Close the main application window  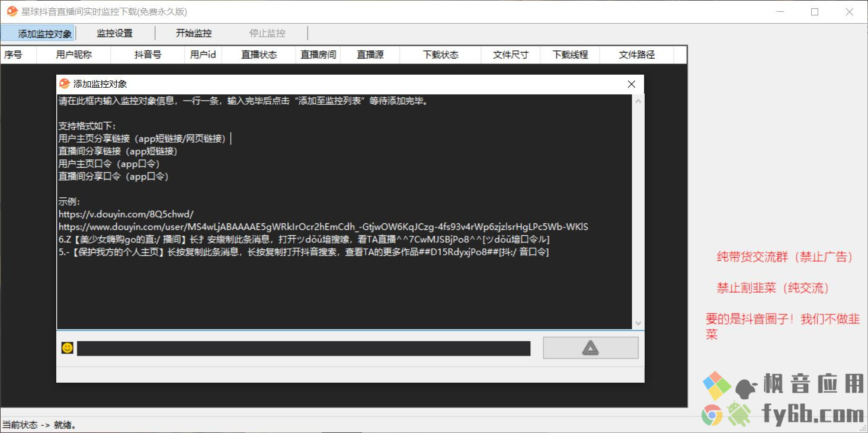point(850,12)
